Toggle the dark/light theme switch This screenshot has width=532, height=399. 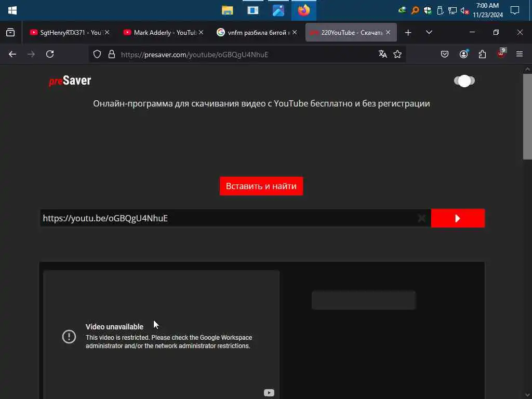coord(464,81)
